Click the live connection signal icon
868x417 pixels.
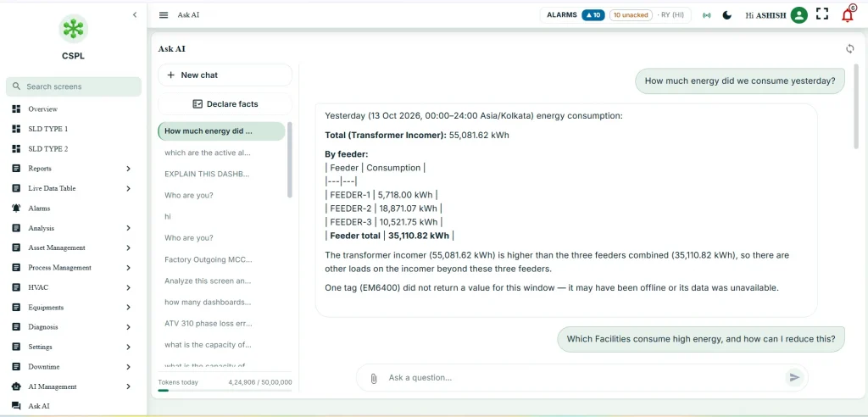[706, 15]
